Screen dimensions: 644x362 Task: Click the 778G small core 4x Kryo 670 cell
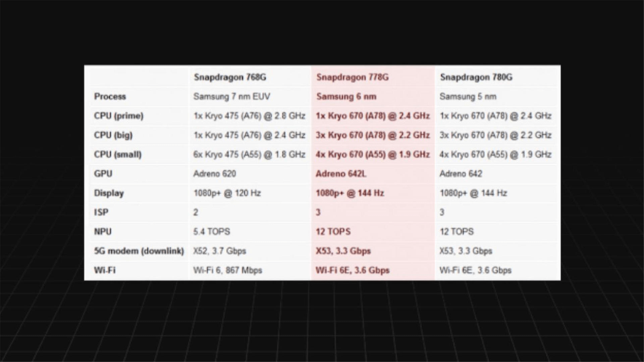(x=373, y=155)
